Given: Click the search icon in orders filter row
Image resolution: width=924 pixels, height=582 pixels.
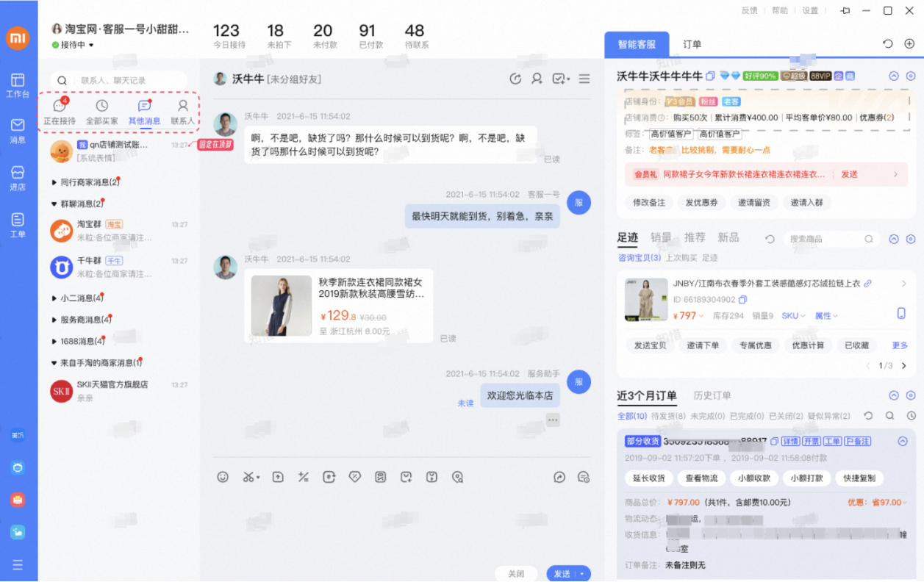Looking at the screenshot, I should tap(889, 416).
